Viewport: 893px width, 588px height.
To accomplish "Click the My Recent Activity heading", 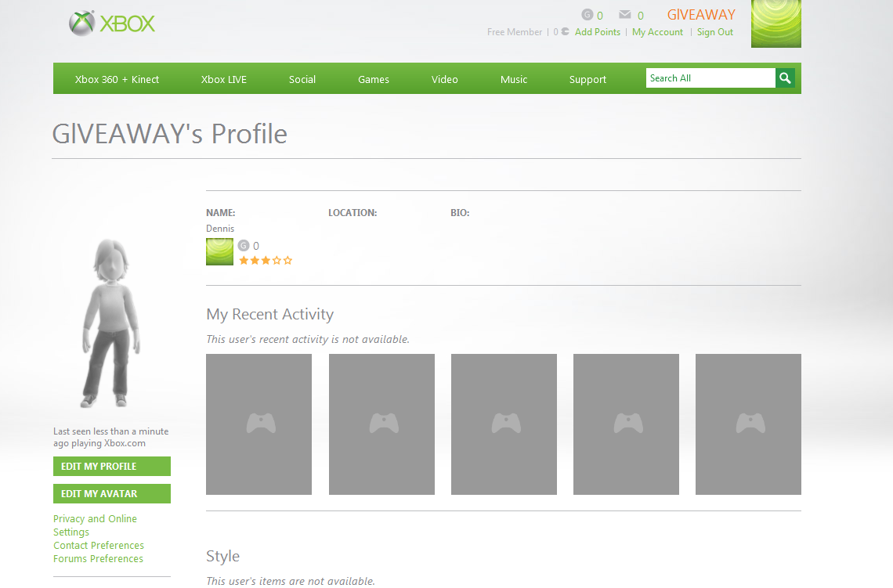I will point(270,314).
